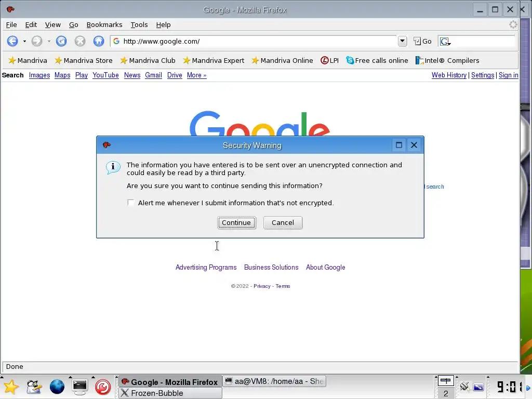
Task: Reload the page with the refresh icon
Action: [61, 42]
